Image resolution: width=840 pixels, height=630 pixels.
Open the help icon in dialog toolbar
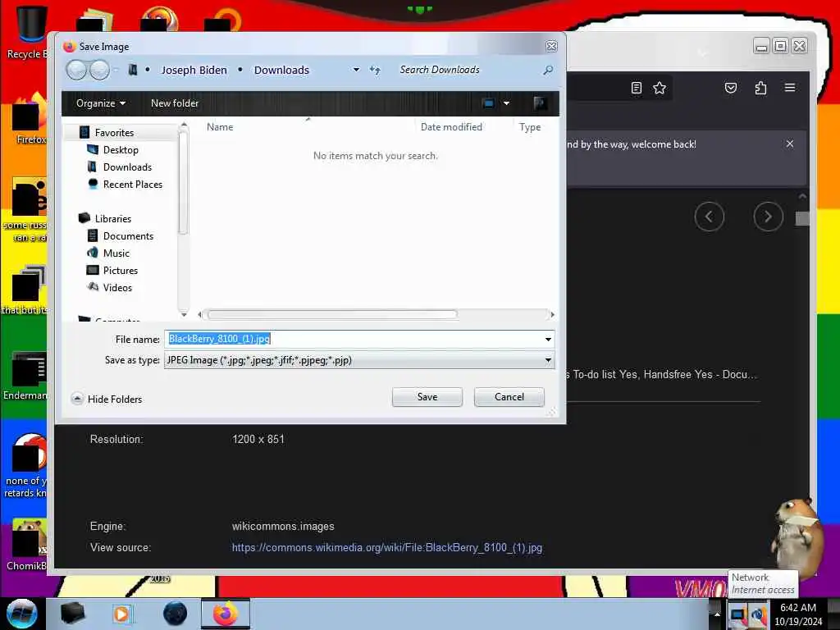(x=540, y=103)
